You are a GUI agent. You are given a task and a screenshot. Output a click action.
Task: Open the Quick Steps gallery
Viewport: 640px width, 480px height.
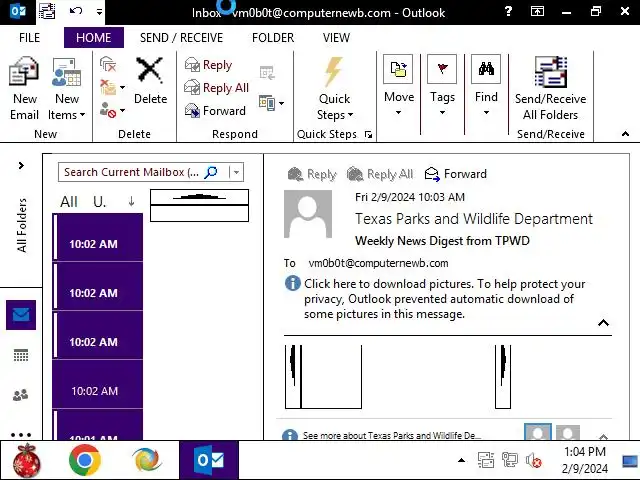[x=334, y=89]
